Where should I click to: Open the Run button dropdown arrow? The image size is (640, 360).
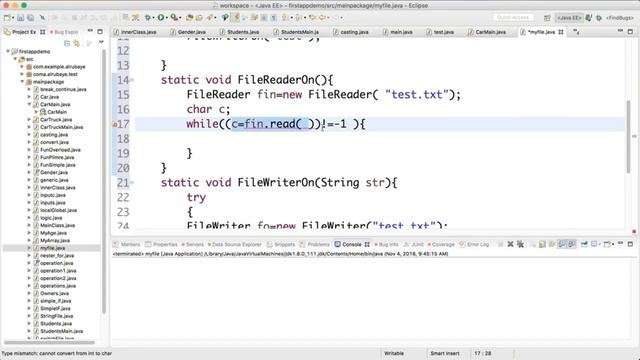[x=167, y=18]
